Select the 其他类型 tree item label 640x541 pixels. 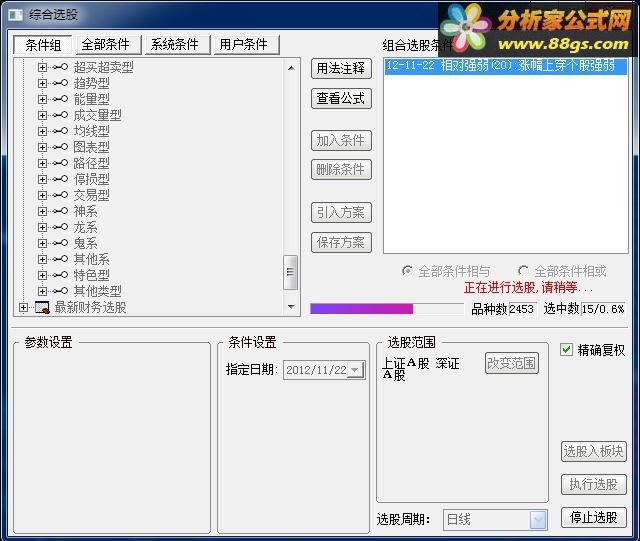pos(98,291)
